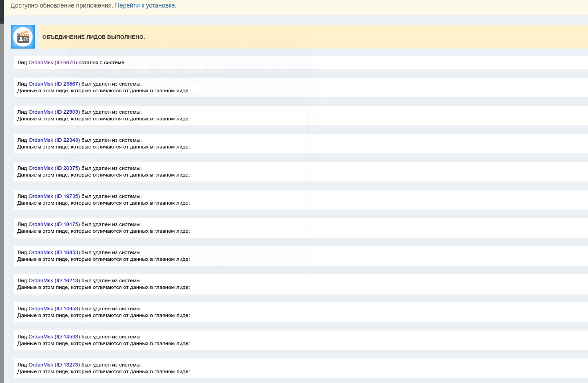The image size is (588, 383).
Task: Open the 'Перейти к установке' update link
Action: [x=145, y=5]
